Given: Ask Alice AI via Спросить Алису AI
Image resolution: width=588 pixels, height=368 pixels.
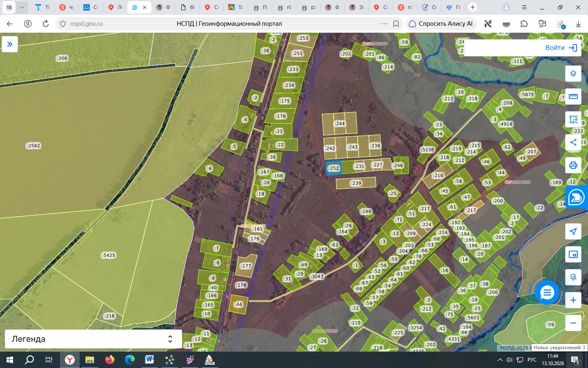Looking at the screenshot, I should click(x=441, y=24).
